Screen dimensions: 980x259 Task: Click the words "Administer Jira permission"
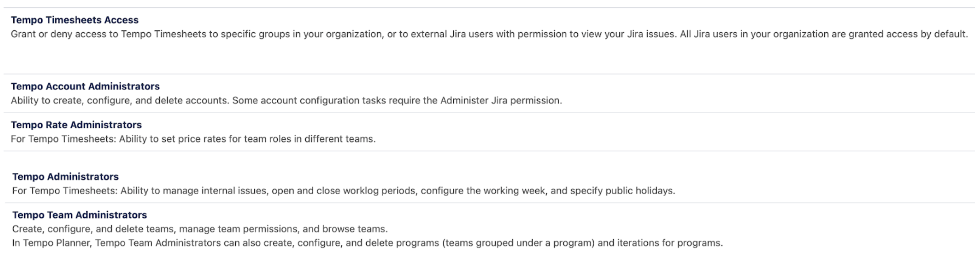(x=501, y=100)
